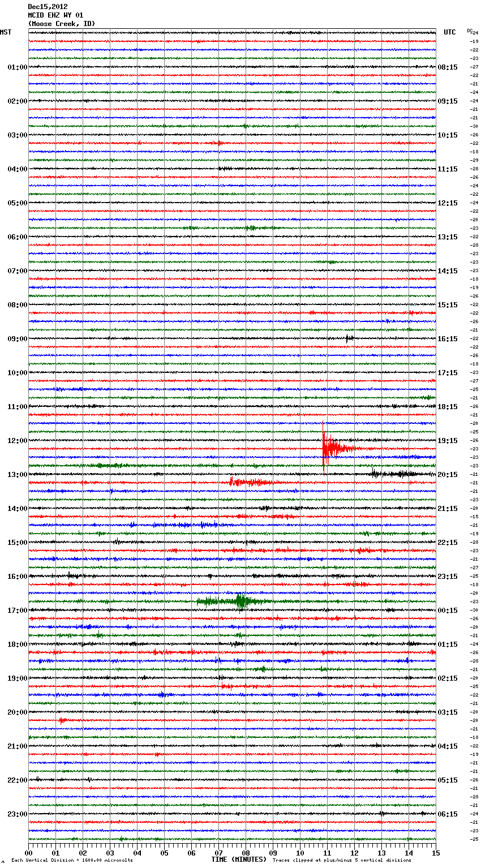Select the 17:00 MST time label
481x868 pixels.
[18, 611]
